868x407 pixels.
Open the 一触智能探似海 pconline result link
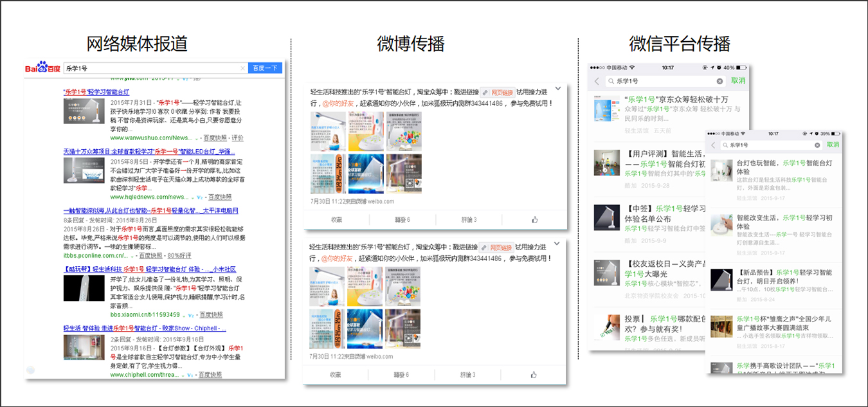tap(150, 211)
